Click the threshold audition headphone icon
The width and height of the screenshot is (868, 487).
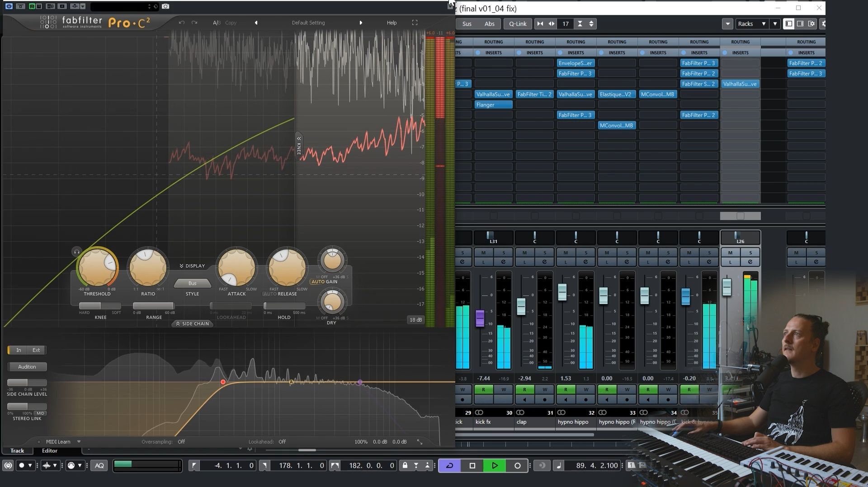[x=76, y=252]
